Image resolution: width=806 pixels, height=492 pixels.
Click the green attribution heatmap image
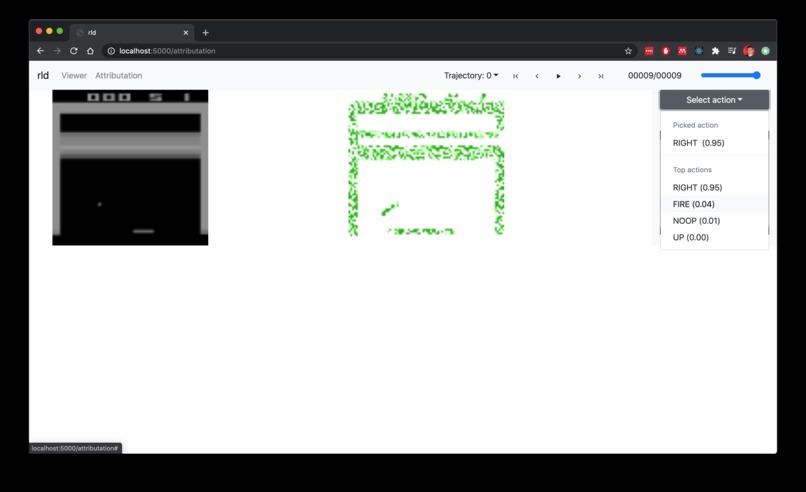426,165
